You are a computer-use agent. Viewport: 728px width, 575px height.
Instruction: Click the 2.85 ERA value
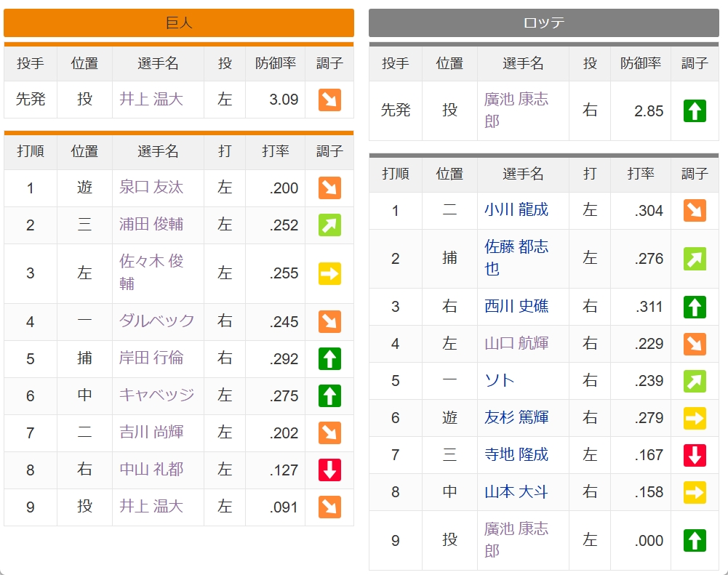(x=649, y=111)
